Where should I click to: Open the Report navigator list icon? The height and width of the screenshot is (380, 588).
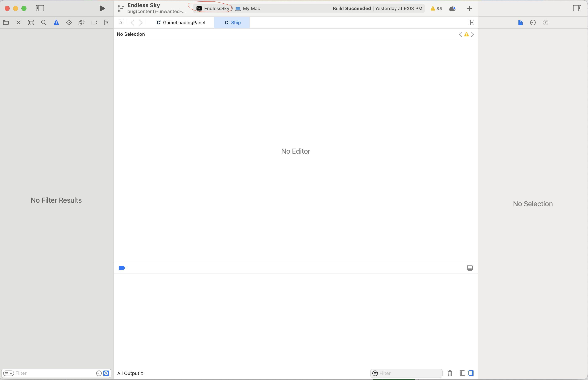tap(107, 23)
